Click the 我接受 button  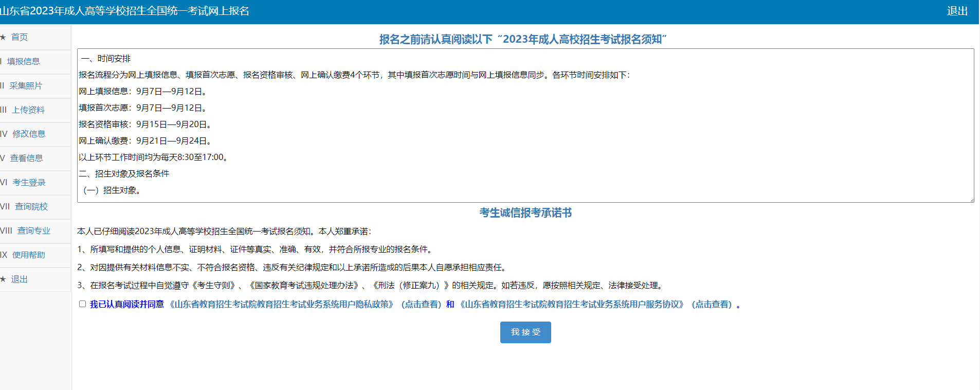[525, 332]
